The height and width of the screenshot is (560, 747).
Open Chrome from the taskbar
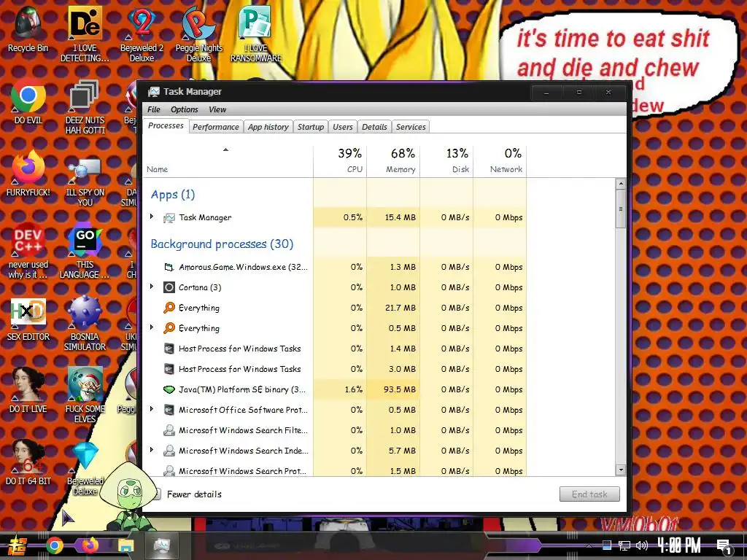pyautogui.click(x=54, y=545)
